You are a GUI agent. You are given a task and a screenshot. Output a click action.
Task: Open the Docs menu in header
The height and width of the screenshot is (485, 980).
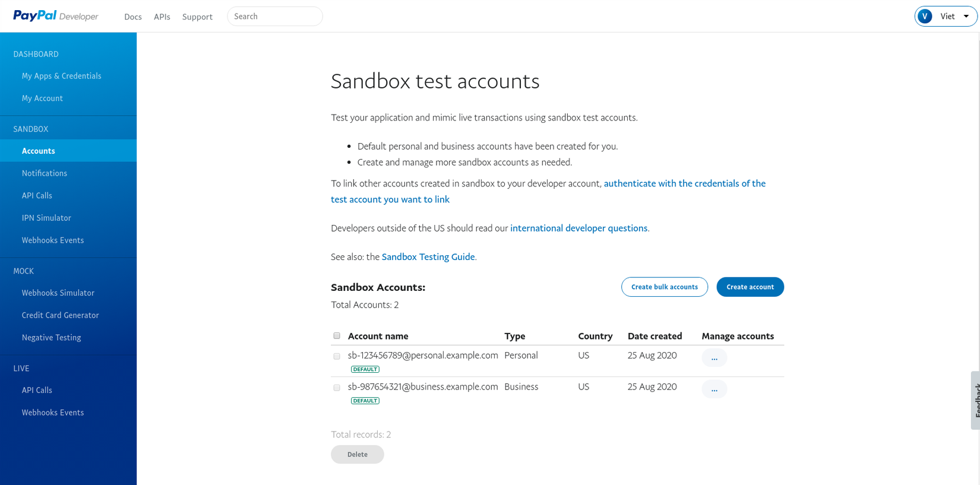[x=133, y=17]
